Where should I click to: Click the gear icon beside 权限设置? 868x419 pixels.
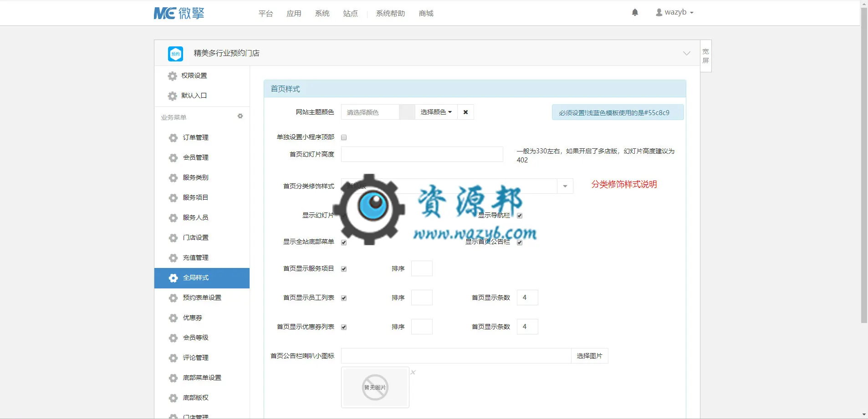click(x=172, y=76)
